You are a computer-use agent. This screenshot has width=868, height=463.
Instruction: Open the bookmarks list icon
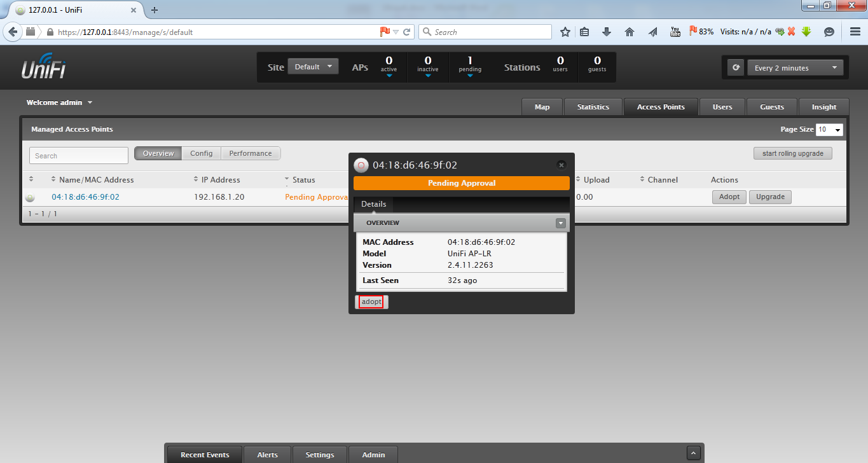click(584, 32)
